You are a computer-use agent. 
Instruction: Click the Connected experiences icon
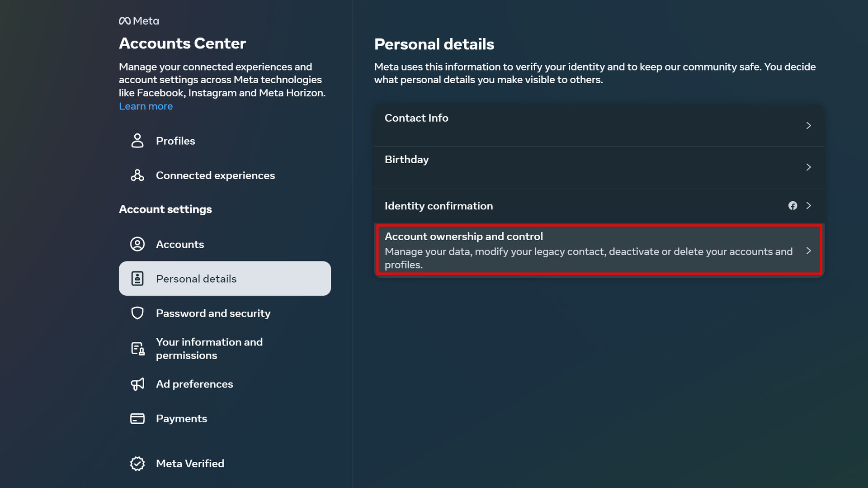pos(137,175)
